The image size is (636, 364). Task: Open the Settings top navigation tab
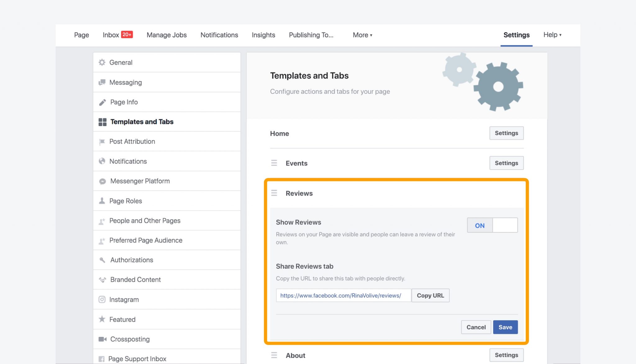[517, 34]
